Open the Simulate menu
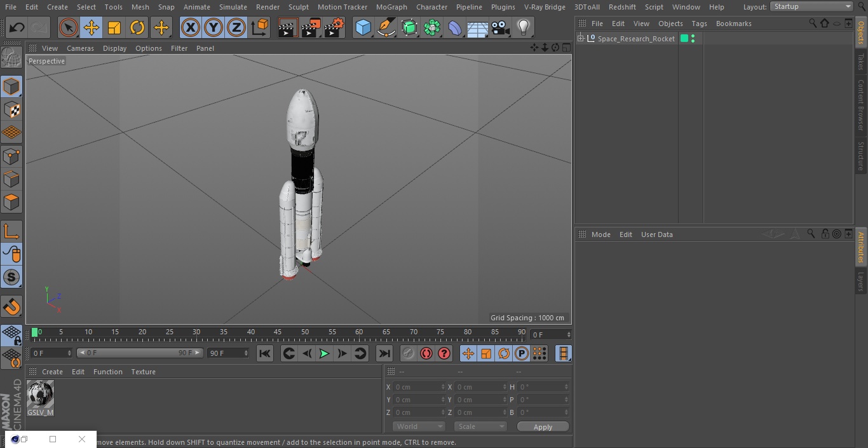 tap(233, 7)
